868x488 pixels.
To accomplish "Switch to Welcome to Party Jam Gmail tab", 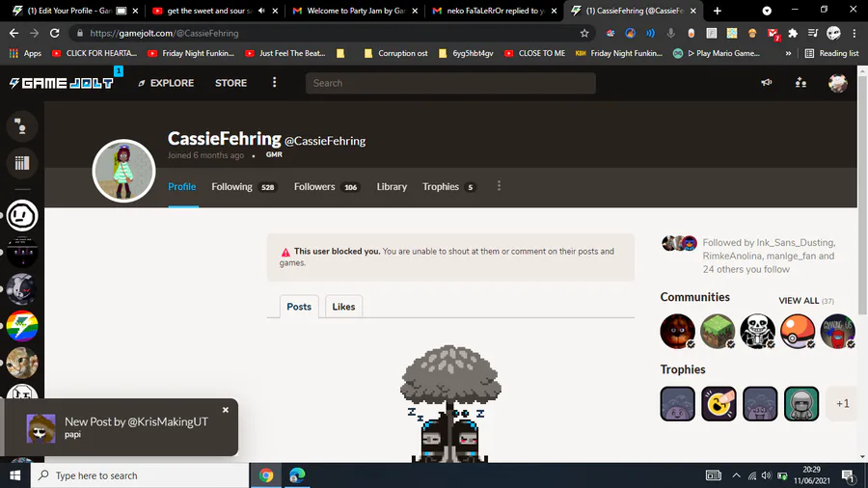I will (355, 11).
